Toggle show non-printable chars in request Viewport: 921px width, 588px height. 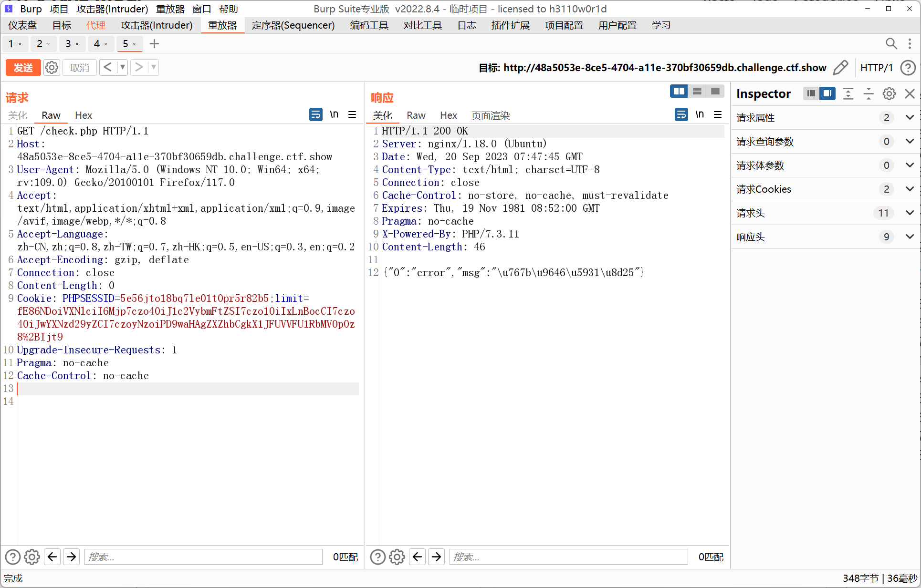coord(334,115)
